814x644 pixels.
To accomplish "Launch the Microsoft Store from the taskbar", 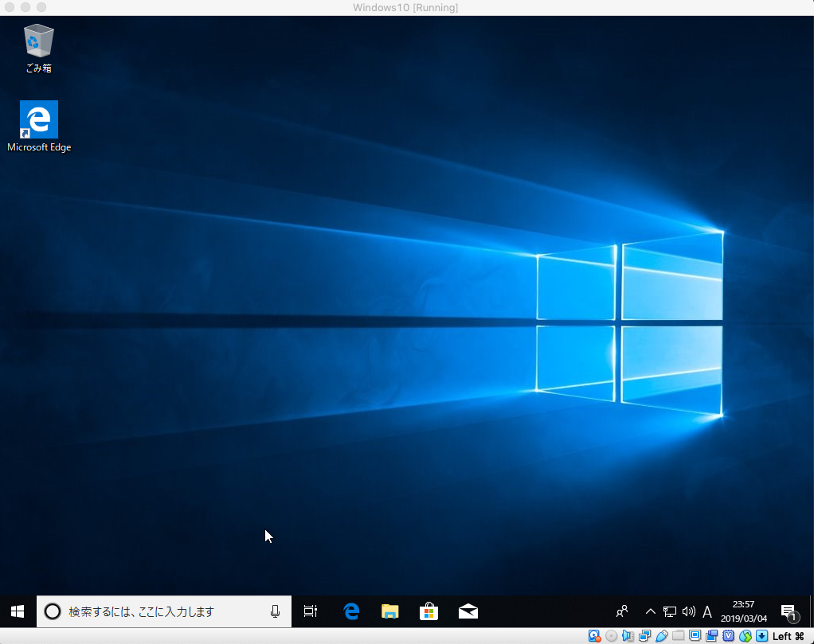I will coord(429,611).
